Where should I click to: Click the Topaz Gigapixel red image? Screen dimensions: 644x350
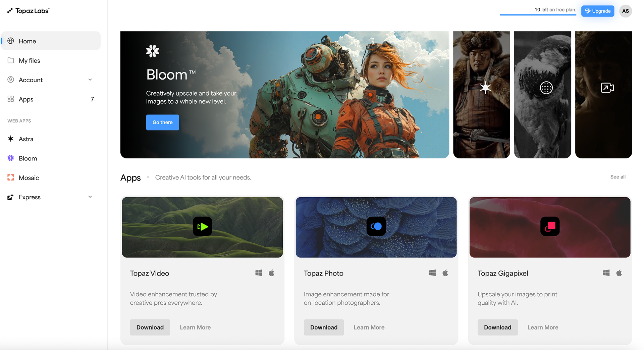click(550, 227)
